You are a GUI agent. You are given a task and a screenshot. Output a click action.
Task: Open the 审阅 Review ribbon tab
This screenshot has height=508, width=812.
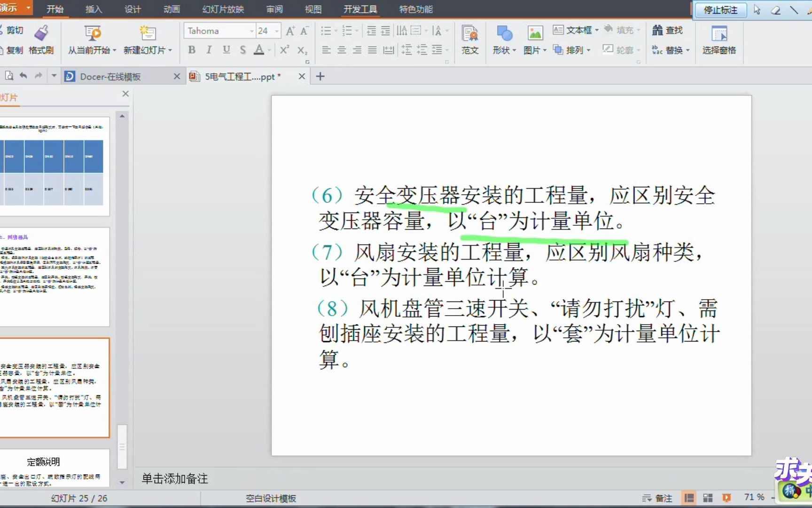[x=274, y=9]
